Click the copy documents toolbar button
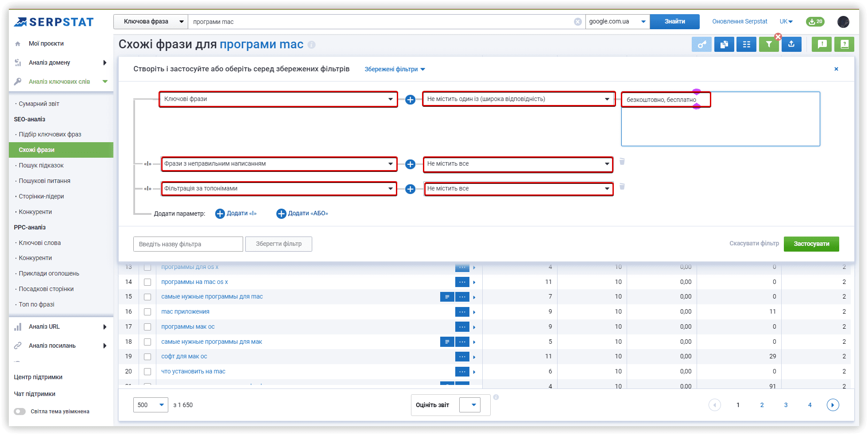Image resolution: width=868 pixels, height=435 pixels. pyautogui.click(x=724, y=44)
